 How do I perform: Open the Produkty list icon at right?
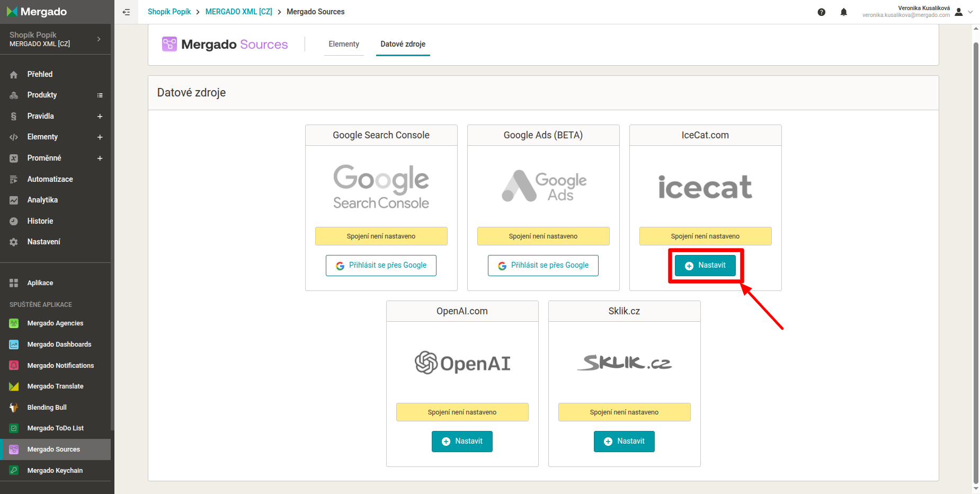pyautogui.click(x=100, y=95)
